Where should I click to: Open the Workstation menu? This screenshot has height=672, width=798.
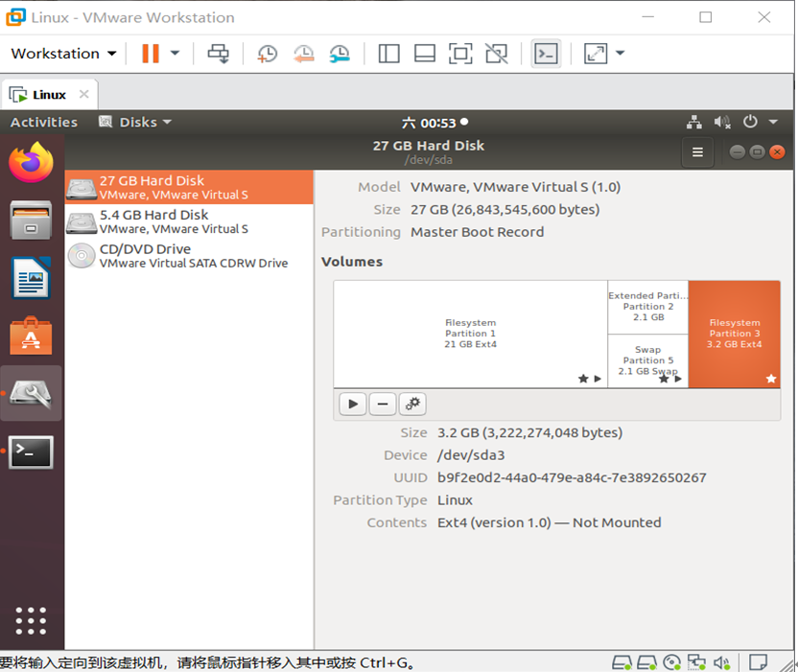point(63,54)
